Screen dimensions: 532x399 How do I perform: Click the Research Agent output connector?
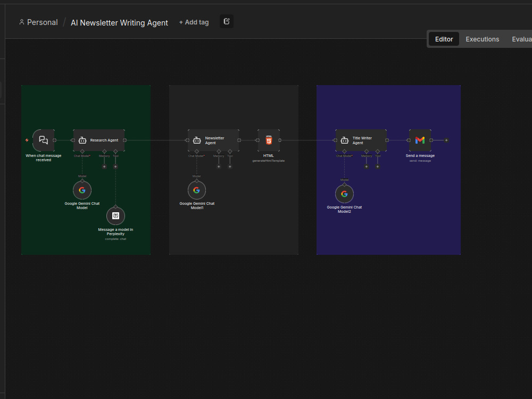[125, 140]
